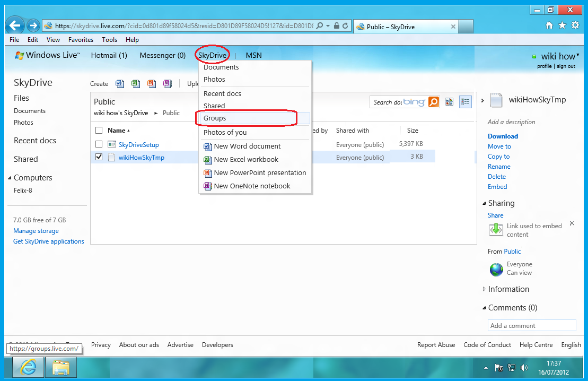This screenshot has height=381, width=588.
Task: Show hidden tray icons arrow
Action: tap(486, 368)
